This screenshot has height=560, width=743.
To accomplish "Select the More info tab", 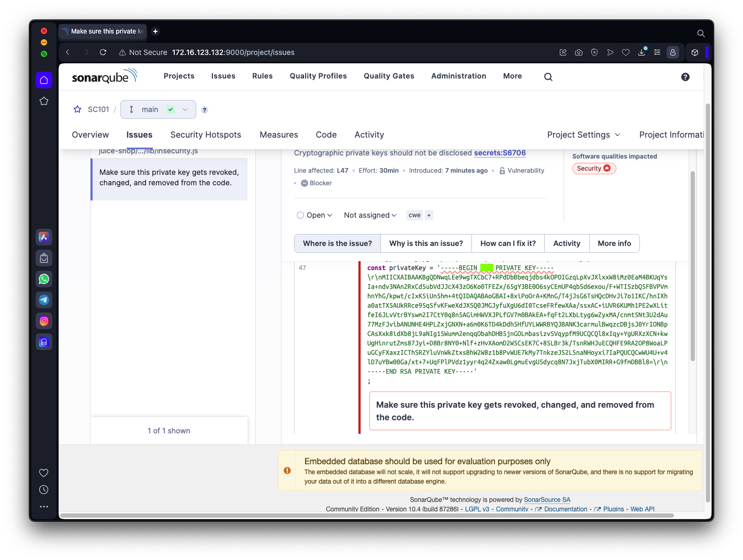I will pyautogui.click(x=614, y=243).
